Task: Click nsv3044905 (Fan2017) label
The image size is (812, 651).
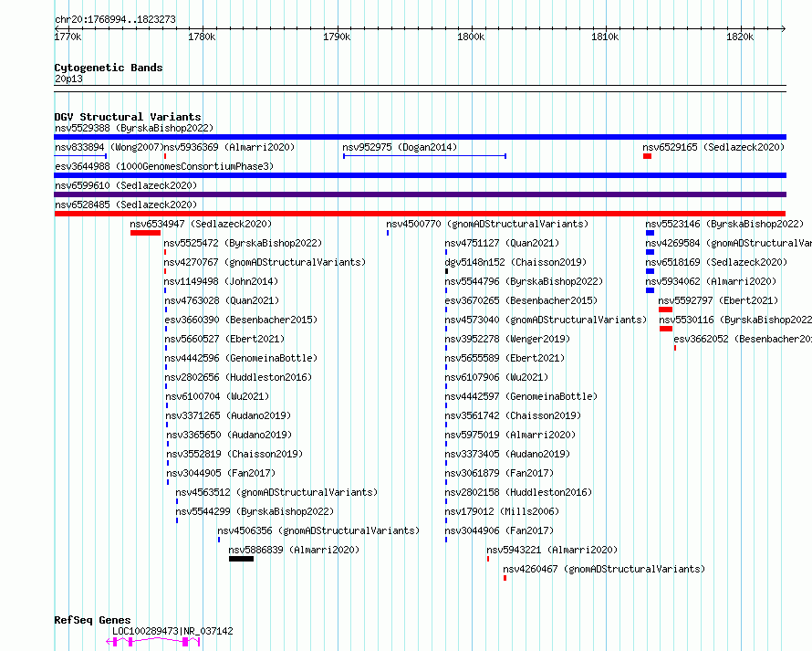Action: coord(221,473)
